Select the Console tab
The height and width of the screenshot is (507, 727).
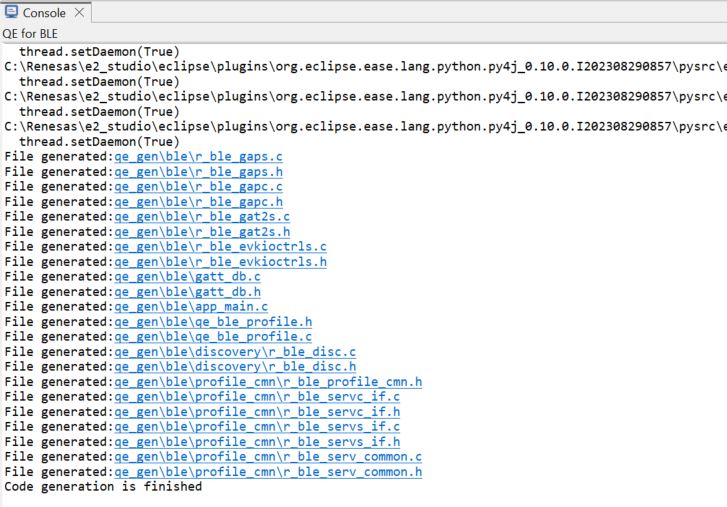[44, 13]
